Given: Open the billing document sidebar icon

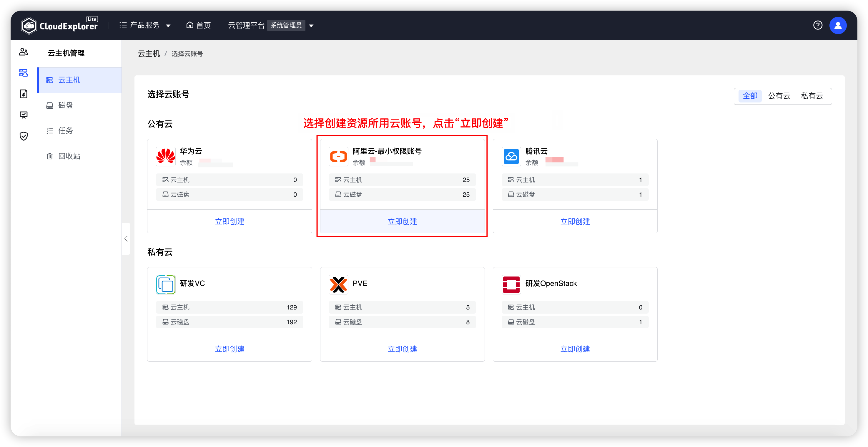Looking at the screenshot, I should click(x=24, y=94).
